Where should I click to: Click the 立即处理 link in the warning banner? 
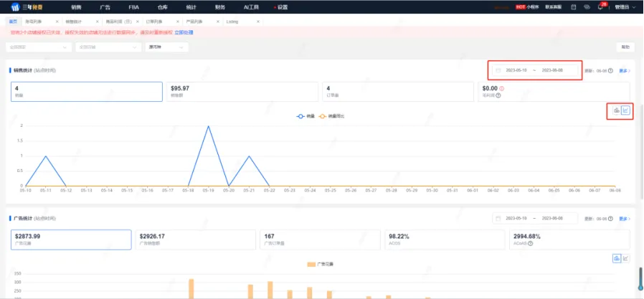pyautogui.click(x=184, y=32)
